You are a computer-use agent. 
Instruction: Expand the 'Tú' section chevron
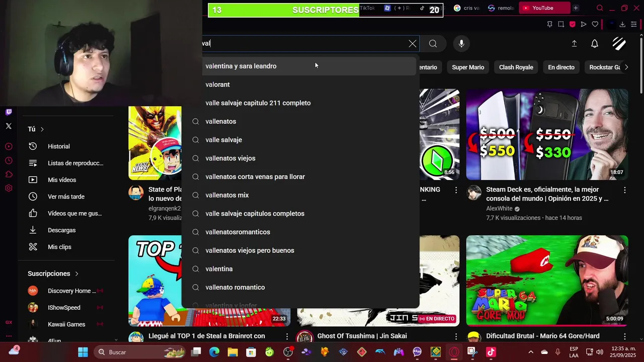point(42,129)
